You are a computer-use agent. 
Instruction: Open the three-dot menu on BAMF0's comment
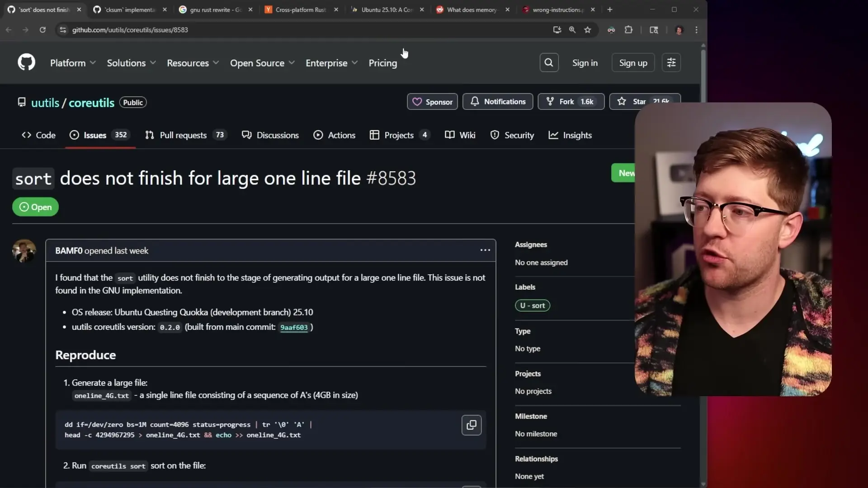tap(485, 250)
